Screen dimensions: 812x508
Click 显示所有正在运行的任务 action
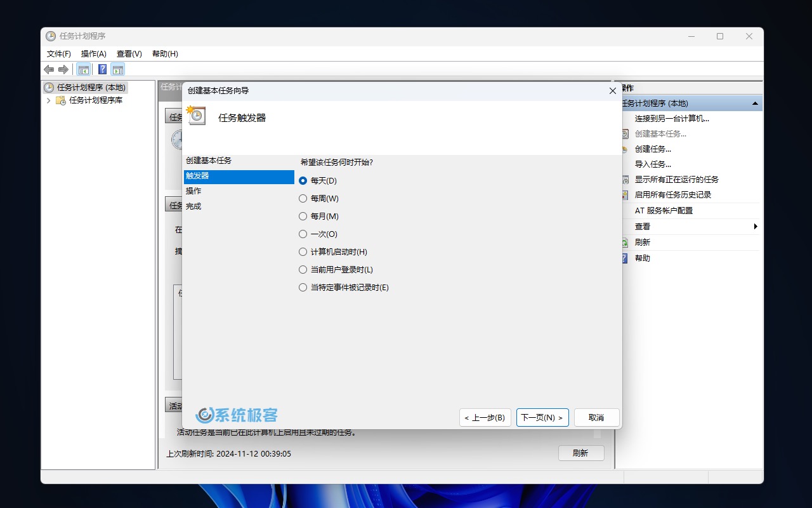point(676,179)
